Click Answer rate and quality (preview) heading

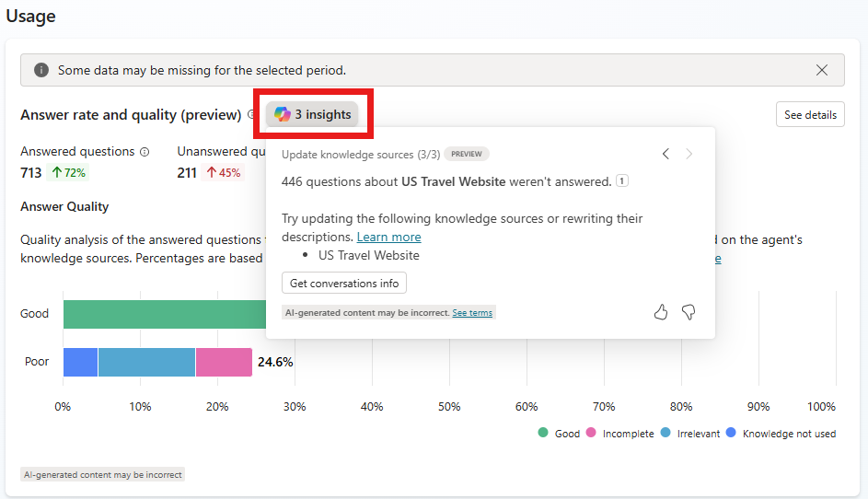pos(131,115)
